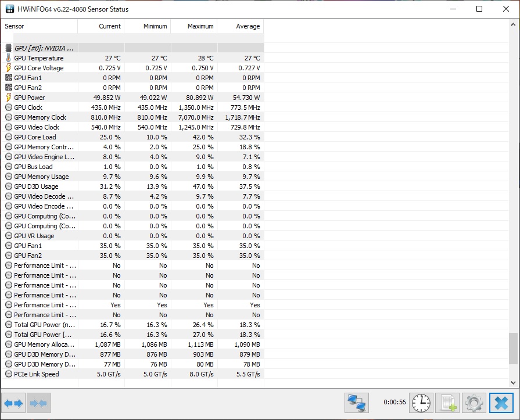Click the GPU Memory Clock gauge icon

point(9,117)
